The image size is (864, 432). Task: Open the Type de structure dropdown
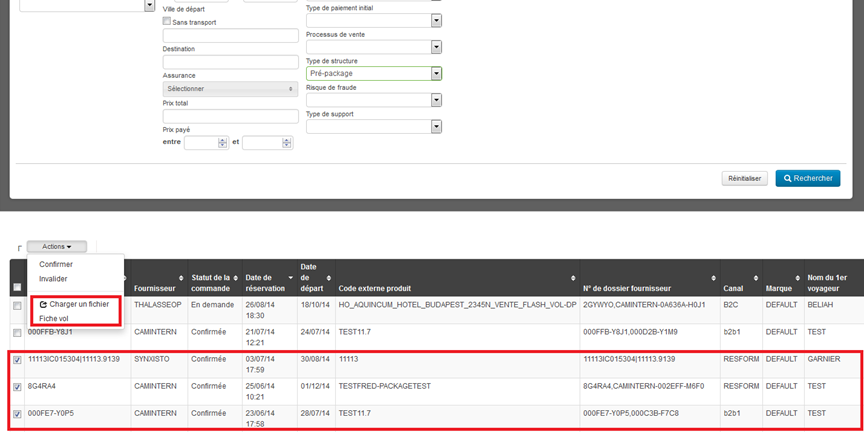(x=436, y=73)
